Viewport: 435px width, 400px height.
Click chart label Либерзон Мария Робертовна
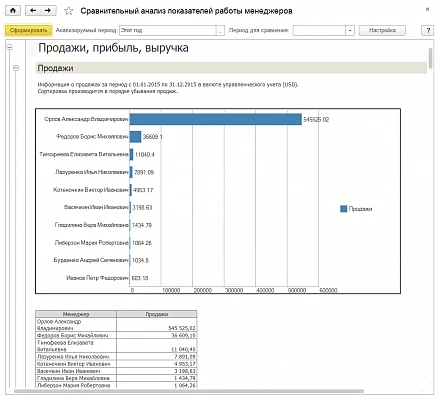[91, 243]
